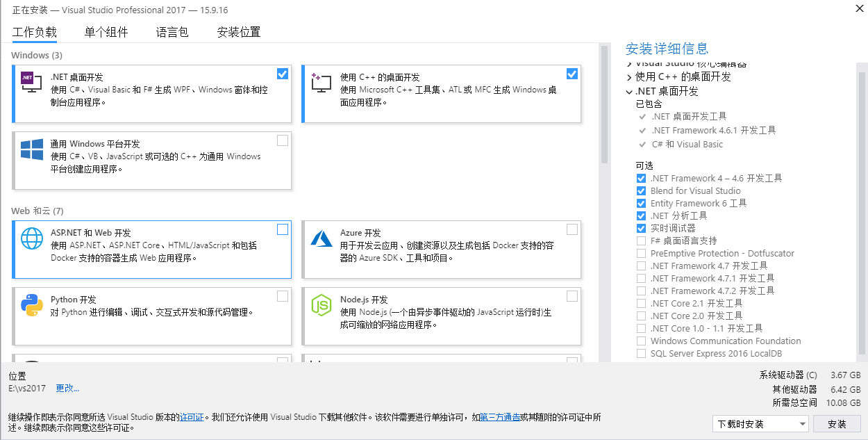The image size is (868, 440).
Task: Click the Azure development logo icon
Action: 322,238
